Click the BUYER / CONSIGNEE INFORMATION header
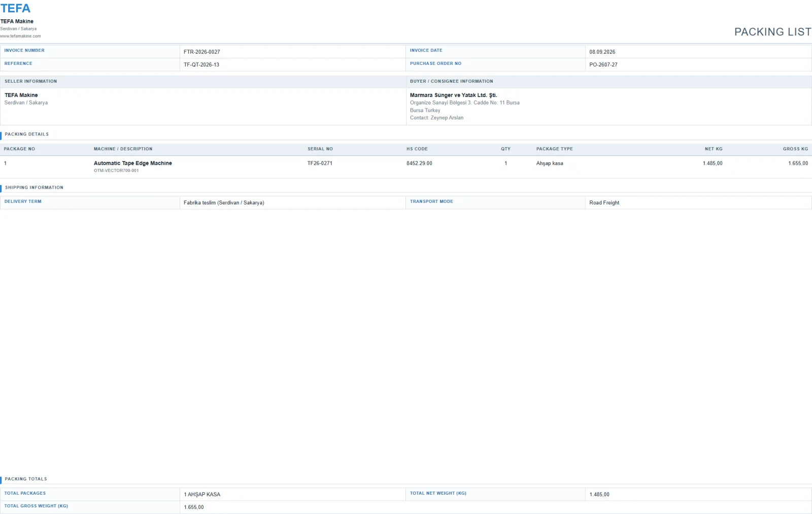 click(452, 81)
